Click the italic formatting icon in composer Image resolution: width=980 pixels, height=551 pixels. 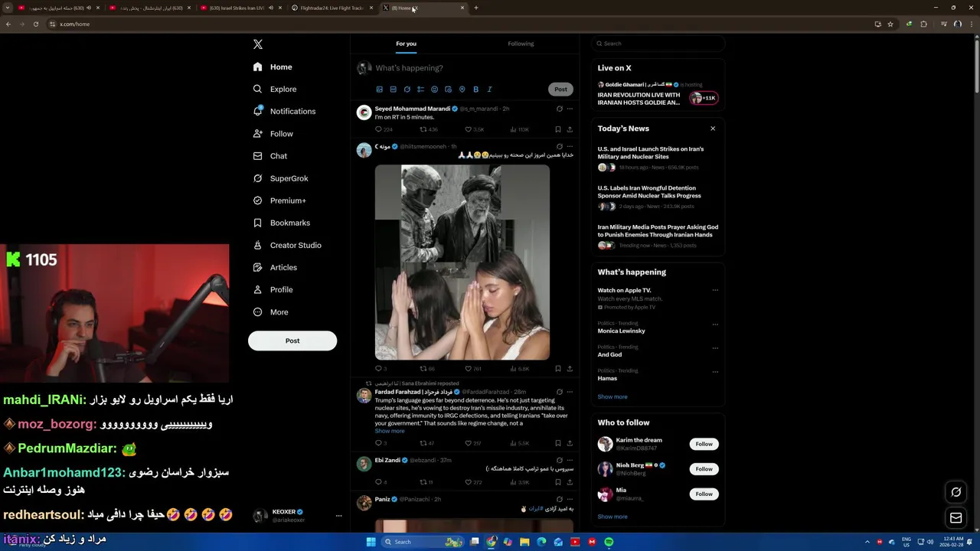coord(489,90)
